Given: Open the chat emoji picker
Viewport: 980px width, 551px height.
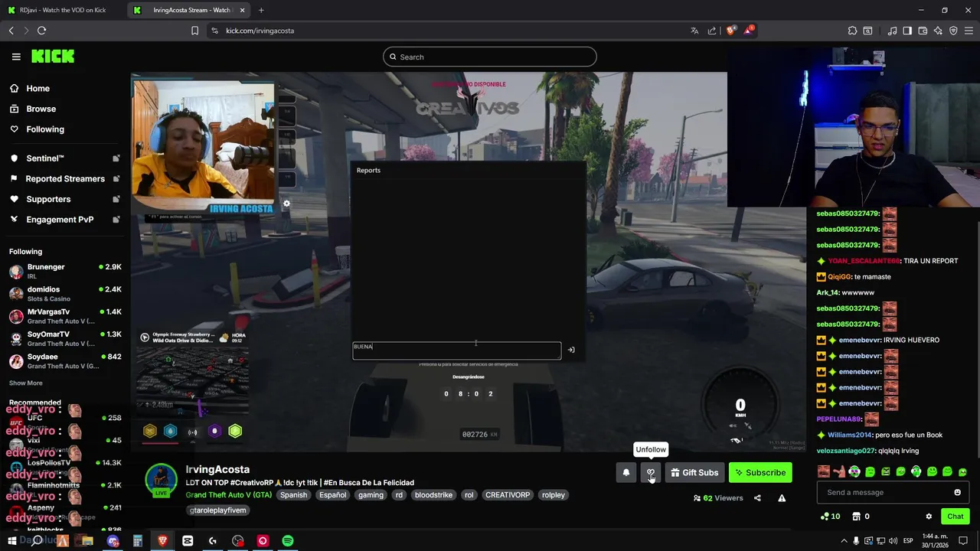Looking at the screenshot, I should 957,492.
